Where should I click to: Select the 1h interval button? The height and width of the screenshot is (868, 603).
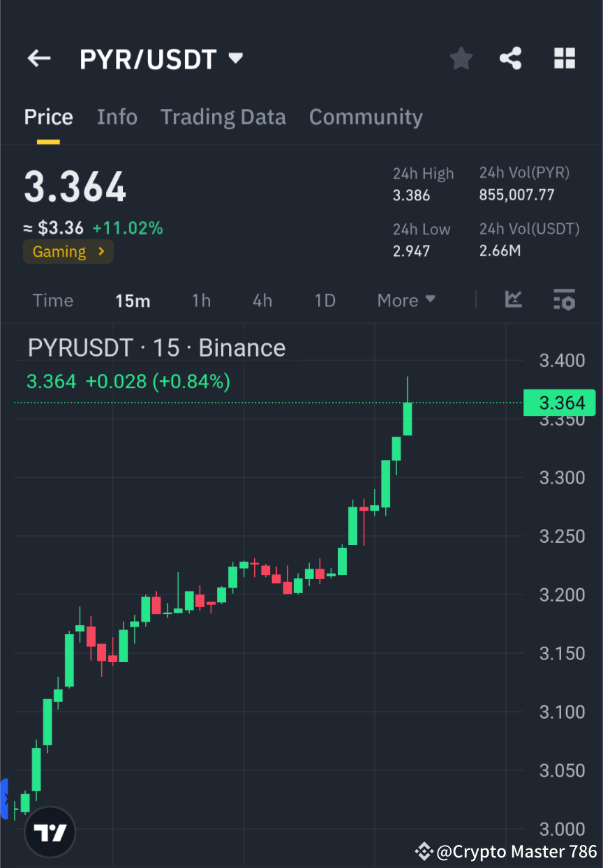coord(201,300)
